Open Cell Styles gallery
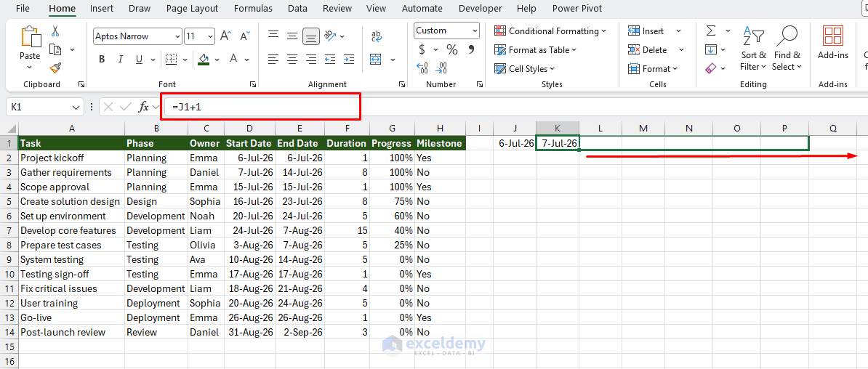This screenshot has height=369, width=868. [x=524, y=68]
